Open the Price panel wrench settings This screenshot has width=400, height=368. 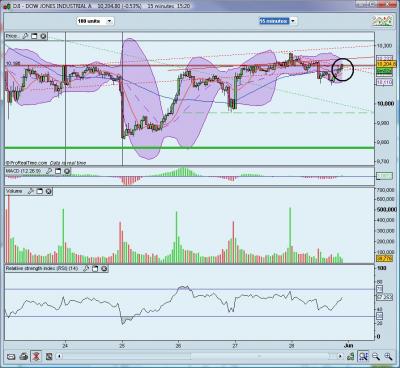(x=25, y=36)
